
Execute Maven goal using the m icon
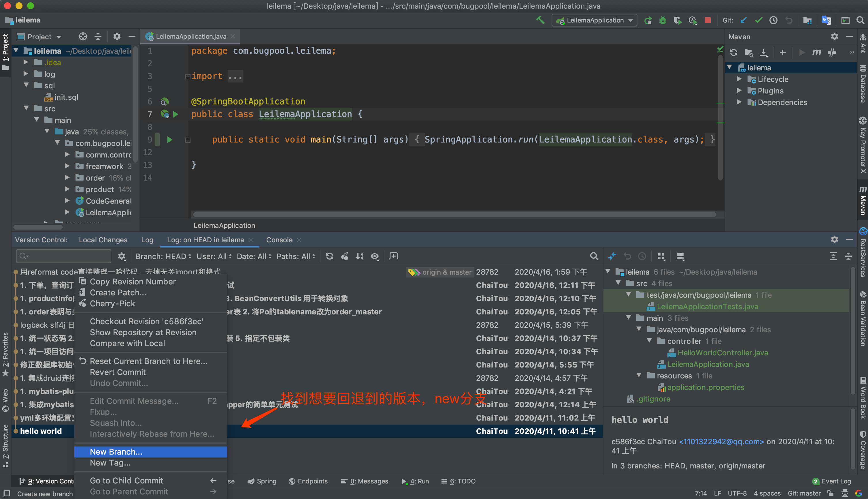click(x=816, y=52)
